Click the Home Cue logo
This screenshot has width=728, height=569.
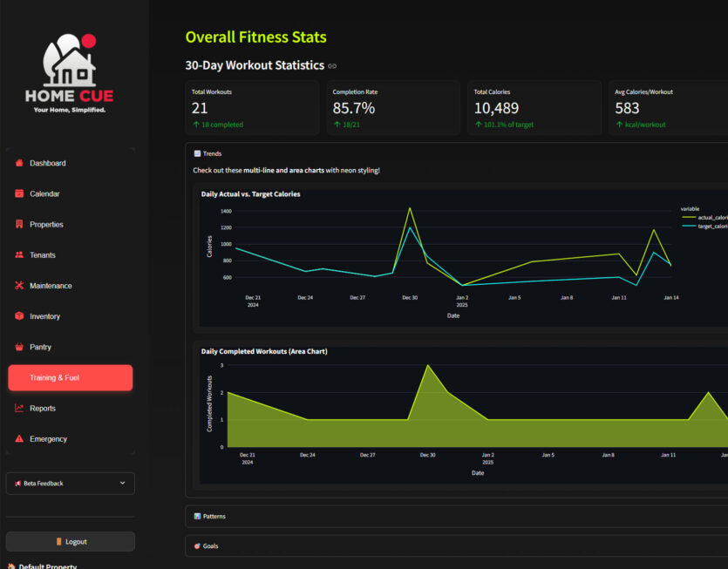pyautogui.click(x=70, y=74)
